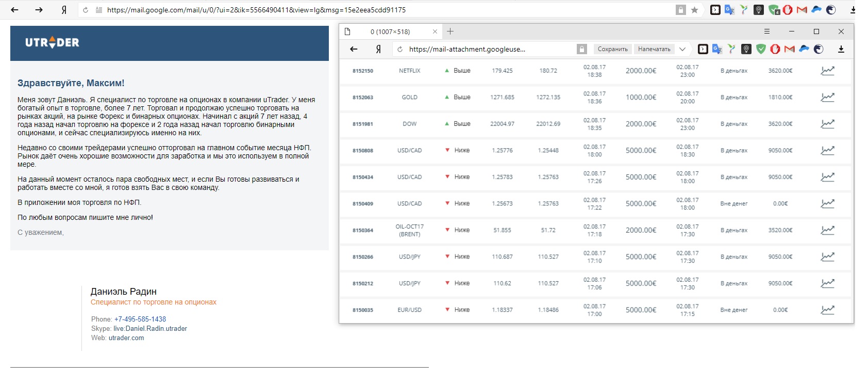Click the EUR/USD asset name
This screenshot has height=368, width=868.
(410, 310)
